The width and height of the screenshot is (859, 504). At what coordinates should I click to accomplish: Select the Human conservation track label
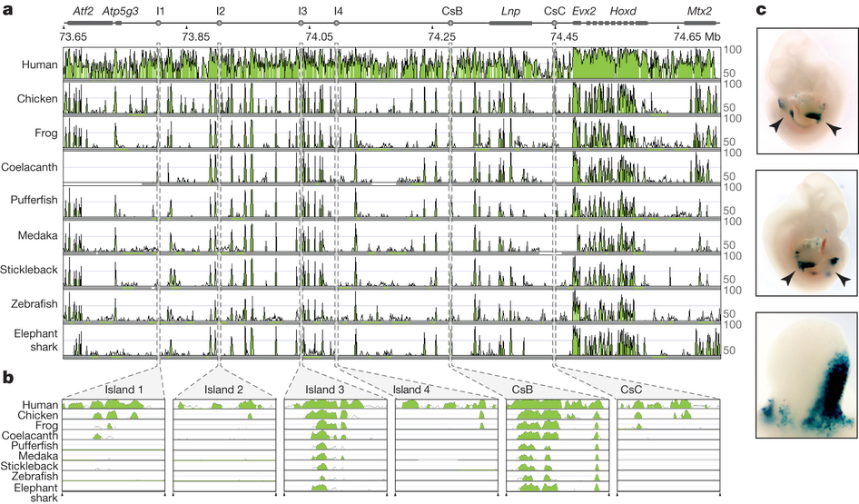[39, 64]
